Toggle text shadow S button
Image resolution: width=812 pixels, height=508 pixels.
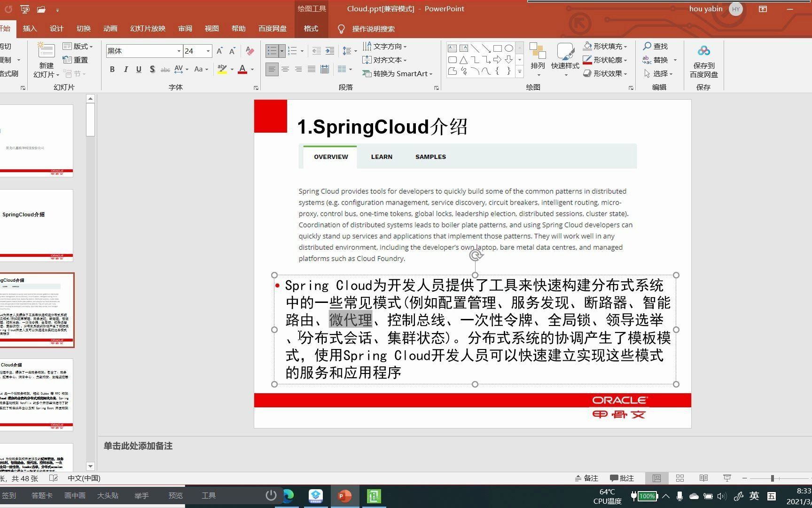click(x=152, y=70)
